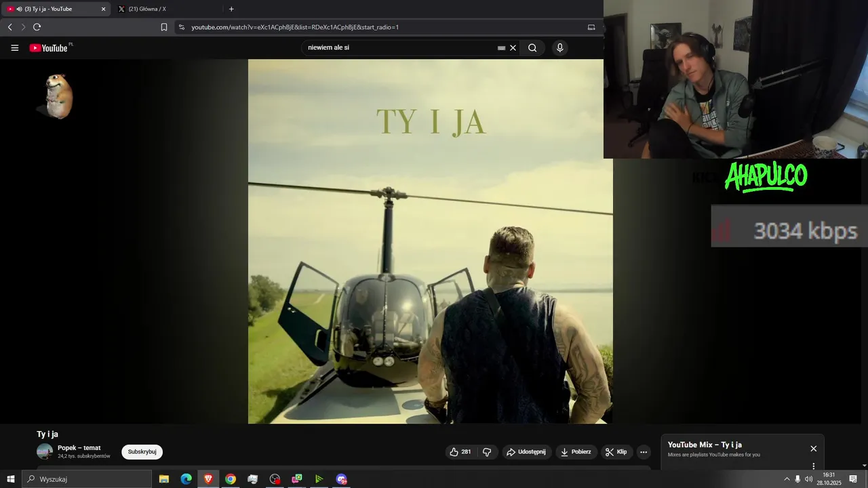Image resolution: width=868 pixels, height=488 pixels.
Task: Open picture-in-picture icon in address bar
Action: pyautogui.click(x=591, y=27)
